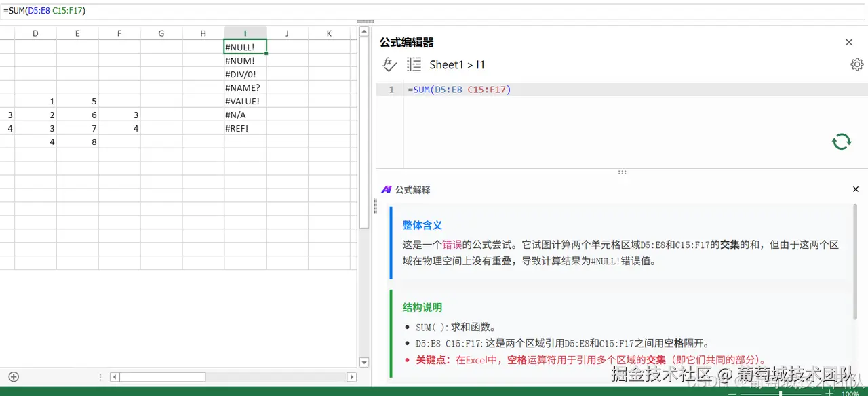Click the formula editor line 1 text

pyautogui.click(x=459, y=90)
